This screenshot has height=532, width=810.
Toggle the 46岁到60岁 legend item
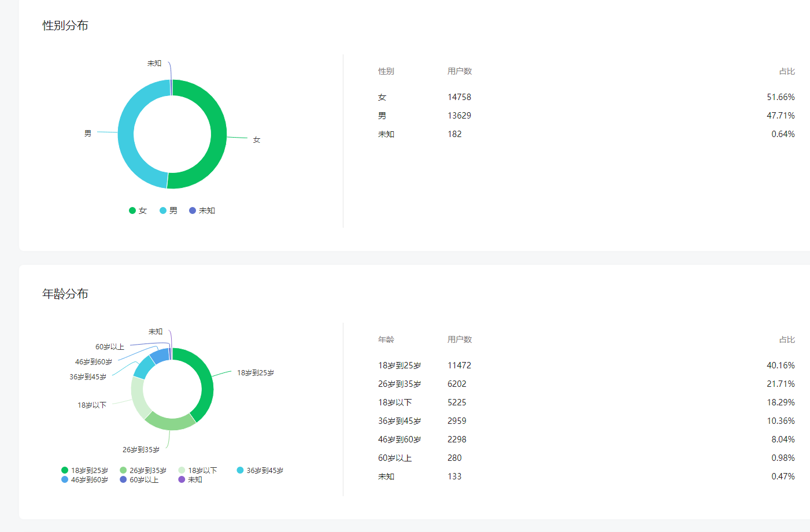coord(84,479)
